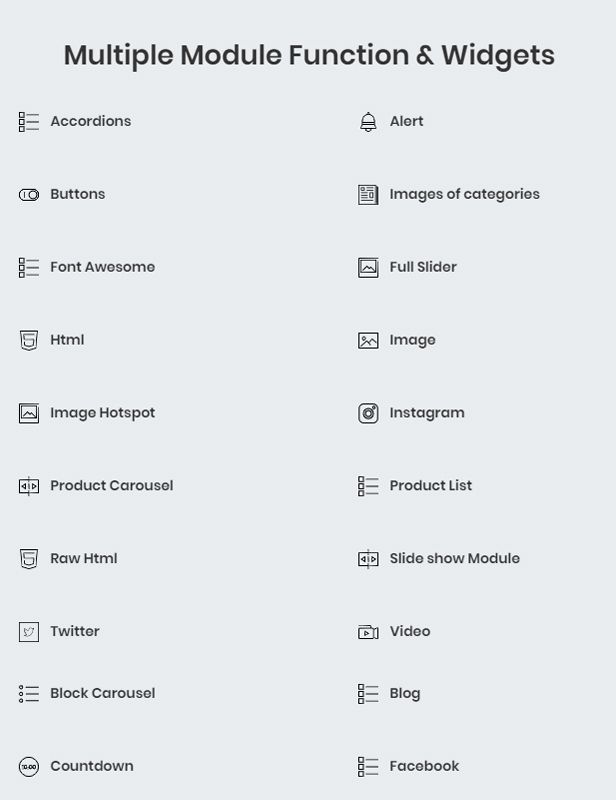
Task: Click the Product Carousel icon
Action: [x=29, y=486]
